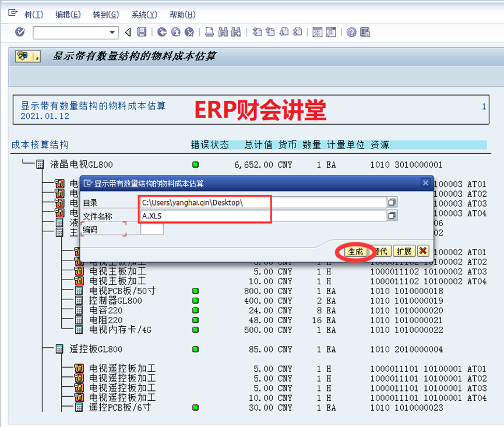Viewport: 504px width, 427px height.
Task: Open the dropdown next to the title bar icon
Action: [x=37, y=57]
